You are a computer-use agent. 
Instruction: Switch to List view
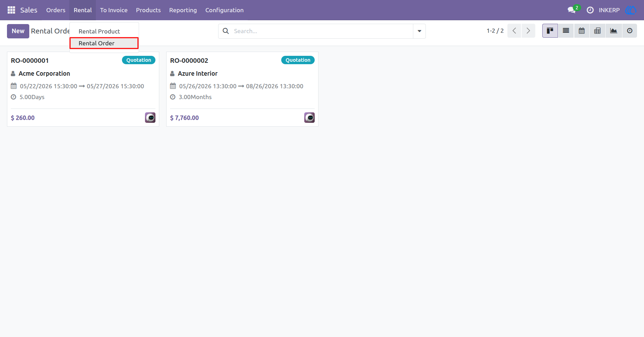[x=566, y=31]
